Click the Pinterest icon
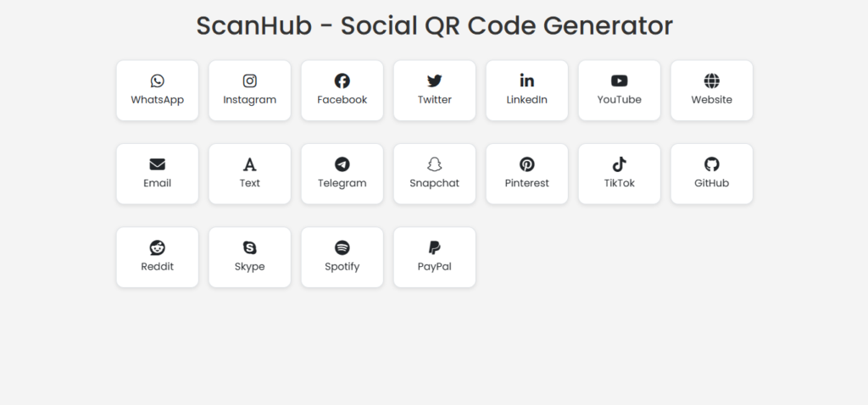 pyautogui.click(x=527, y=164)
